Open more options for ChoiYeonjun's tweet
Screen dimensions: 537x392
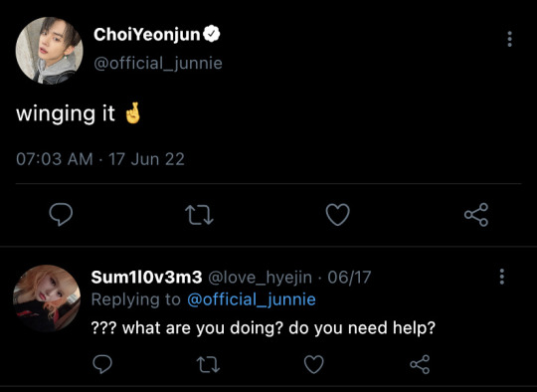[x=509, y=39]
